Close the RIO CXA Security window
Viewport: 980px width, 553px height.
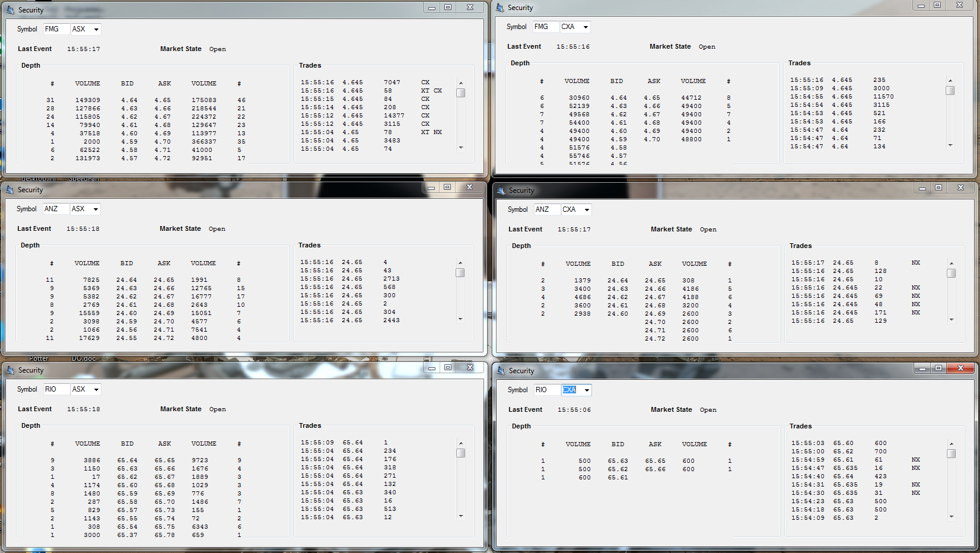[960, 368]
